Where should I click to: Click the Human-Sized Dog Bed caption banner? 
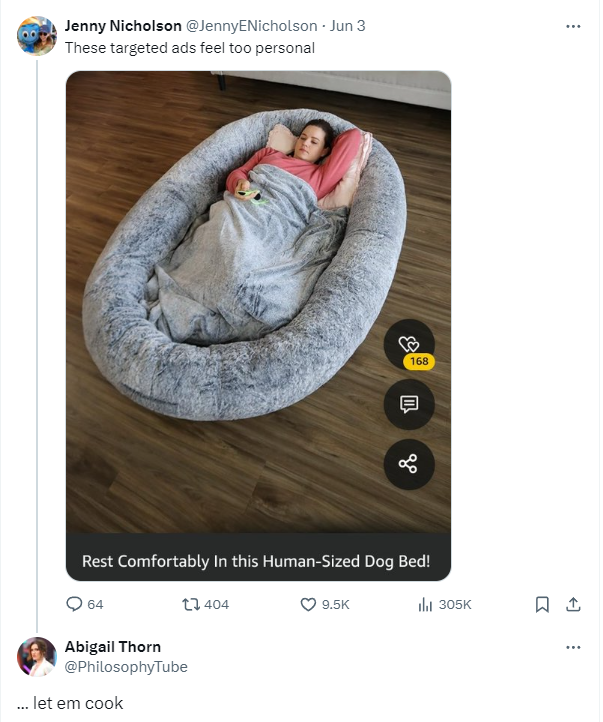click(258, 557)
